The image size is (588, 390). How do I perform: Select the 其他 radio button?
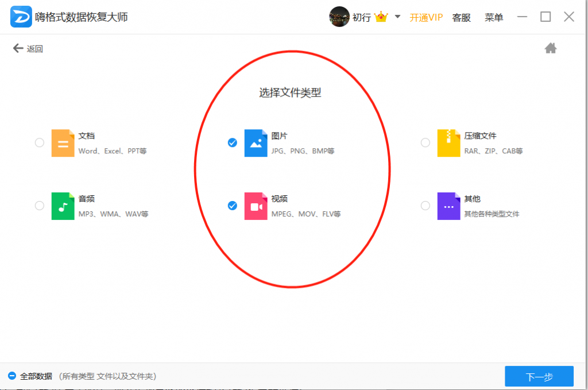(x=425, y=206)
